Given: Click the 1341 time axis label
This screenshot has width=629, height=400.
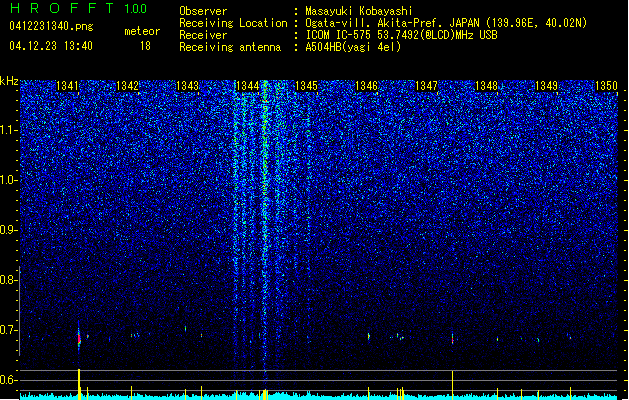Looking at the screenshot, I should (67, 86).
